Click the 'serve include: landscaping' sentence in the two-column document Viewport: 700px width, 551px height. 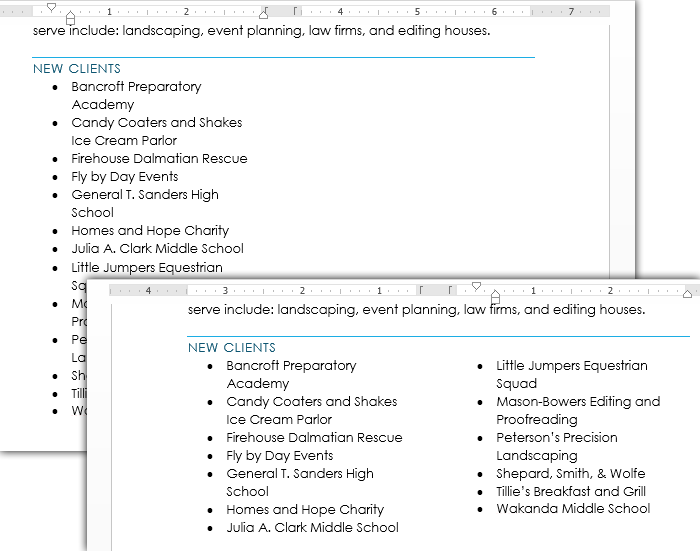[x=417, y=310]
